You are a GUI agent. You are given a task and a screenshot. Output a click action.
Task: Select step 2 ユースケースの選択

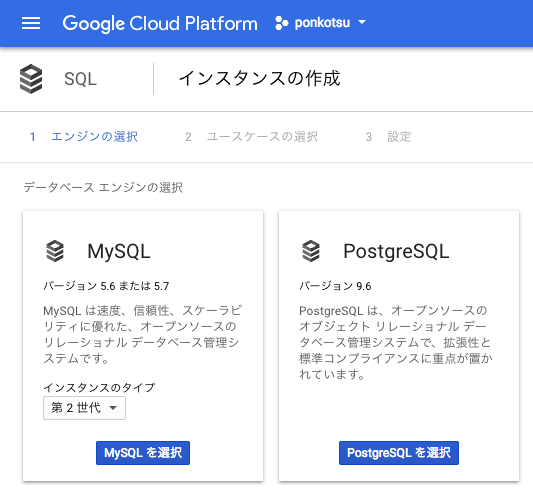[252, 137]
